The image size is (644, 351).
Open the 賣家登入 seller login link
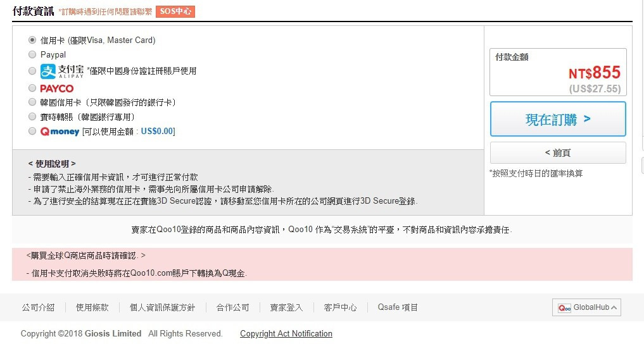pyautogui.click(x=286, y=307)
